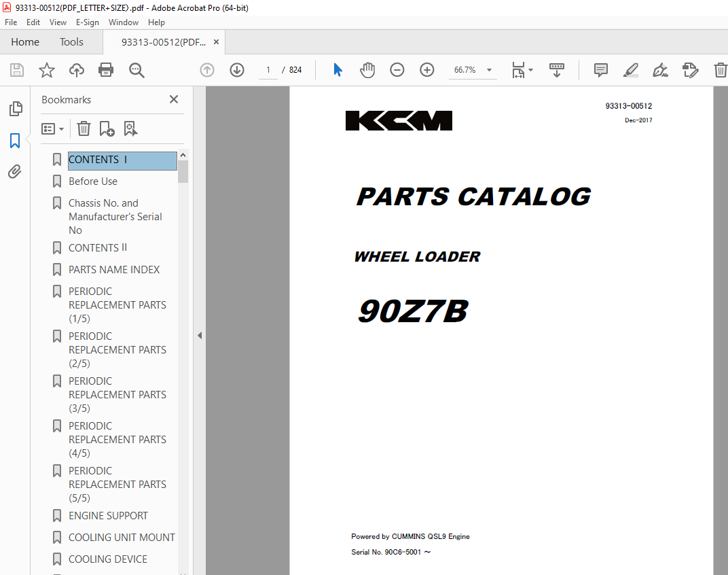Screen dimensions: 728x575
Task: Open Chassis No. and Manufacturer's Serial No bookmark
Action: (115, 217)
